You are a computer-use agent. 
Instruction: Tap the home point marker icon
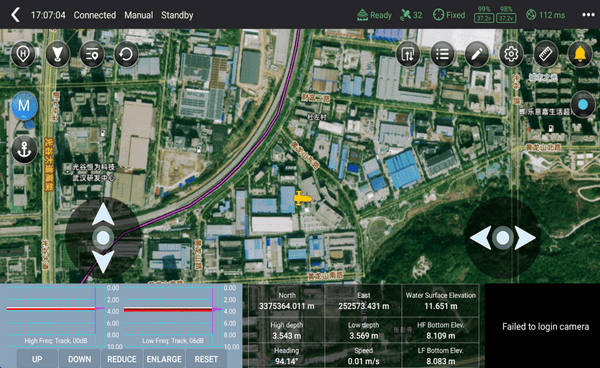23,54
